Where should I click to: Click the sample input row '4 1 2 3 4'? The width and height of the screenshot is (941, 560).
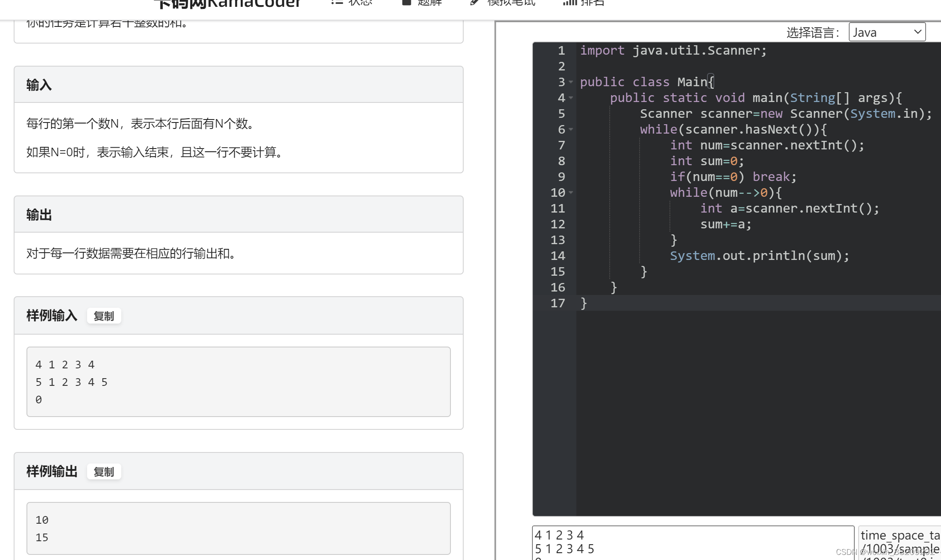click(65, 365)
